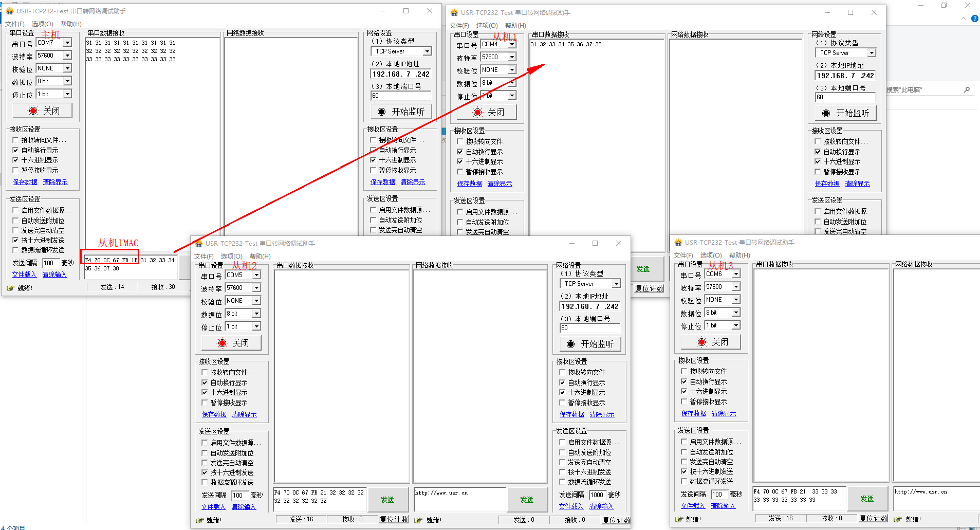The image size is (980, 530).
Task: Open the 选项(O) menu in the COM5 window
Action: (x=231, y=256)
